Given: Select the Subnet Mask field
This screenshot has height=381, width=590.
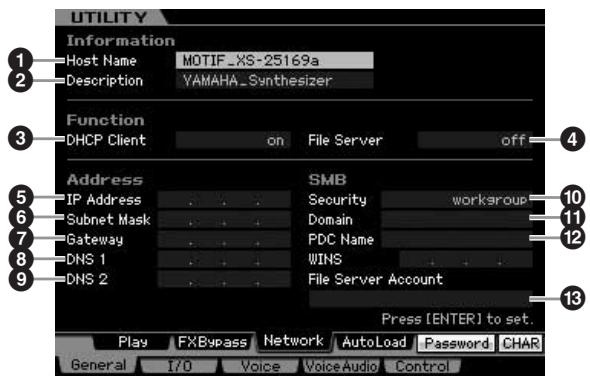Looking at the screenshot, I should click(x=224, y=220).
